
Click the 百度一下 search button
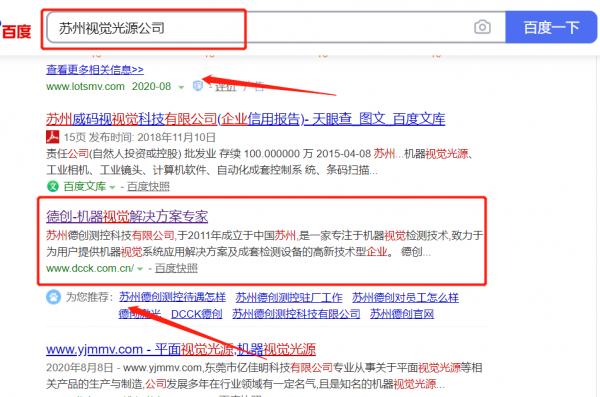(551, 27)
